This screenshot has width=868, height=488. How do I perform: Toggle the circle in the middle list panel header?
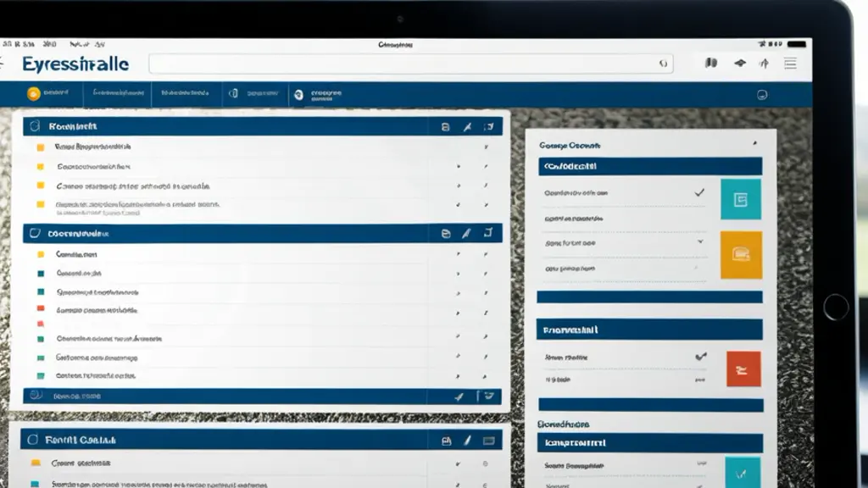point(34,233)
